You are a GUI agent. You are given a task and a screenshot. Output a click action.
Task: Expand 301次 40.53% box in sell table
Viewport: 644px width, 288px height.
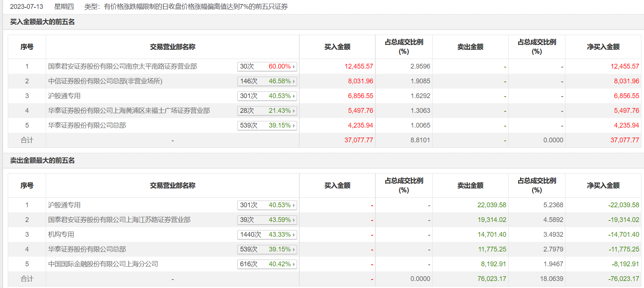267,205
